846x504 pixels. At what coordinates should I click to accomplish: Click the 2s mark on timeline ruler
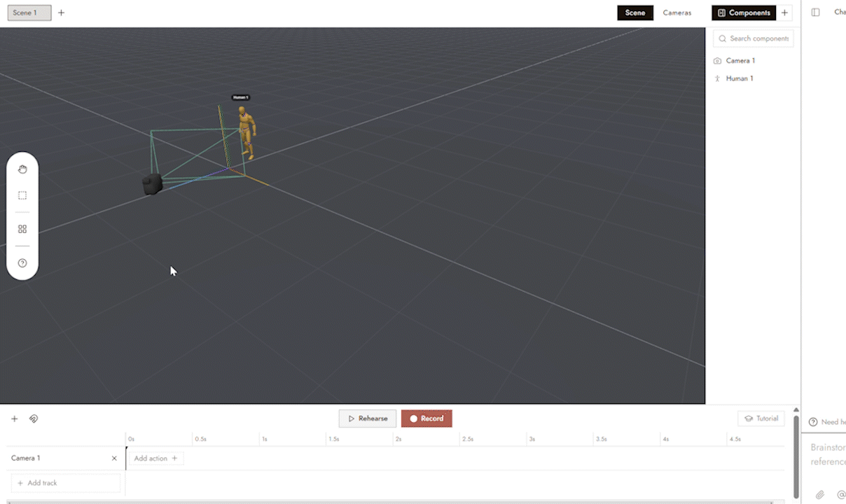(398, 440)
